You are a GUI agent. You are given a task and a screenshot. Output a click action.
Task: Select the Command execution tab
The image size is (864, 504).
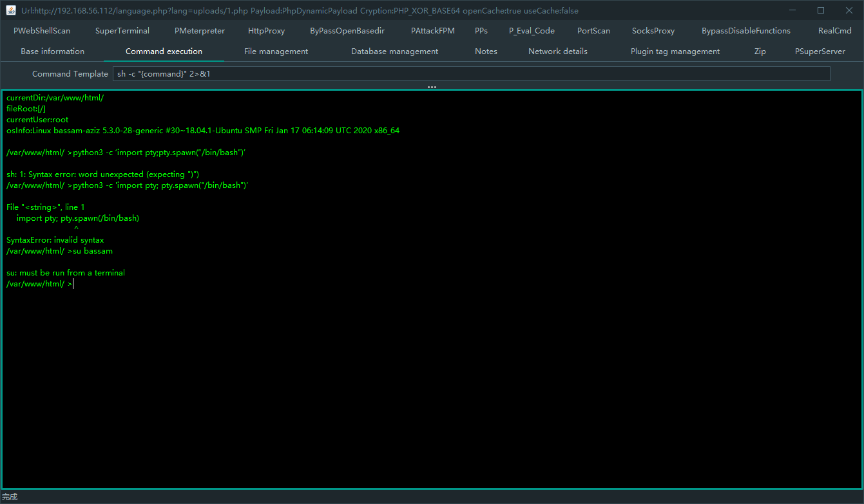[x=164, y=51]
